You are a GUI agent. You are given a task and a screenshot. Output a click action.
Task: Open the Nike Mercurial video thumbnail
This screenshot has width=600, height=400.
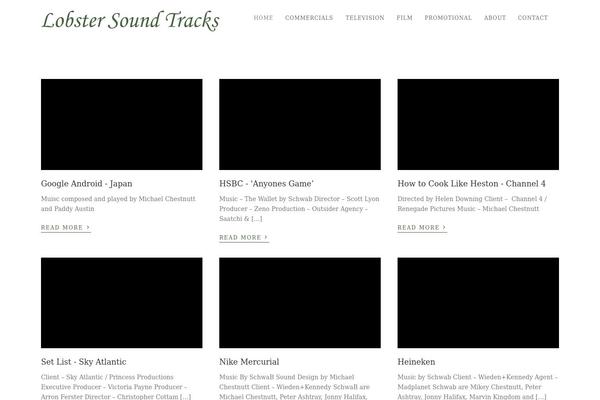[x=300, y=303]
